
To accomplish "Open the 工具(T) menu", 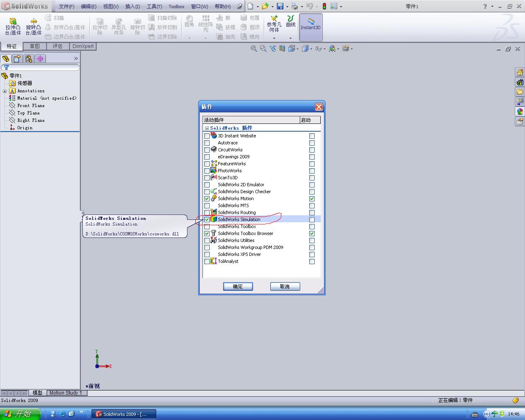I will click(154, 7).
